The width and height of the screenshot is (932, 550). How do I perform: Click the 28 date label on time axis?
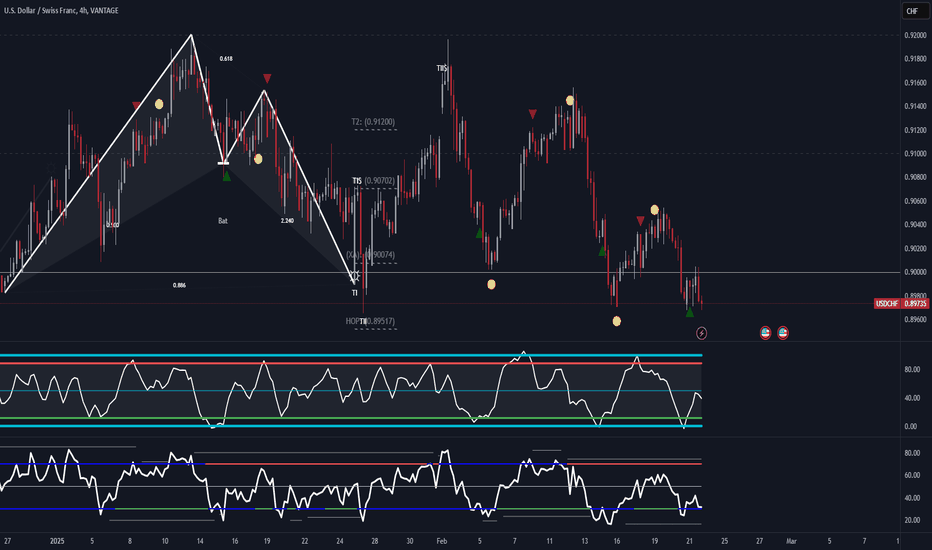pos(374,541)
